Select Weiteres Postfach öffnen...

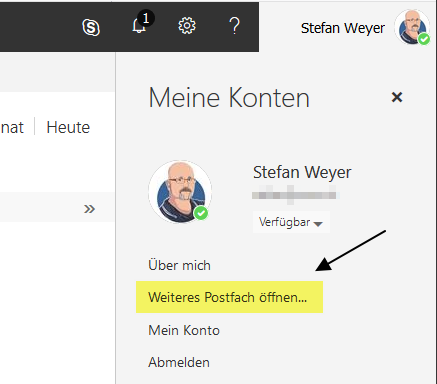(229, 297)
